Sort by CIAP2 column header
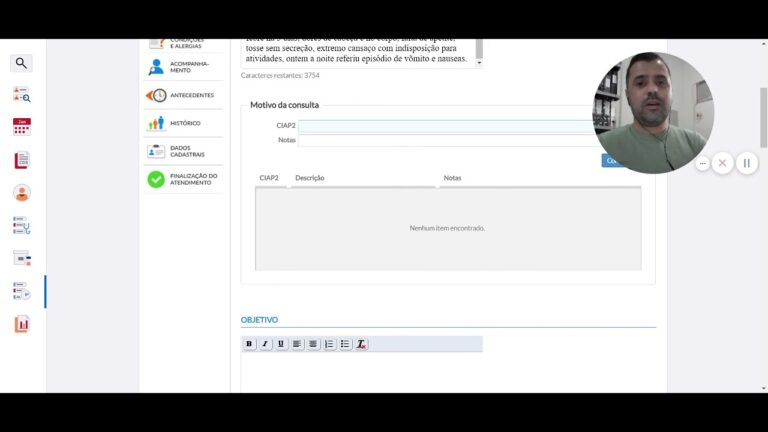 click(269, 178)
